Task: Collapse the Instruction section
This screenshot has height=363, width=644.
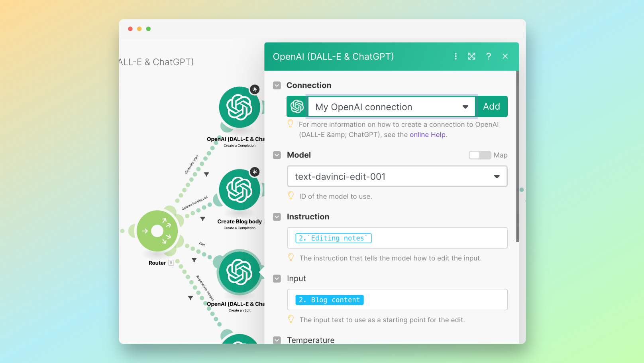Action: click(x=277, y=217)
